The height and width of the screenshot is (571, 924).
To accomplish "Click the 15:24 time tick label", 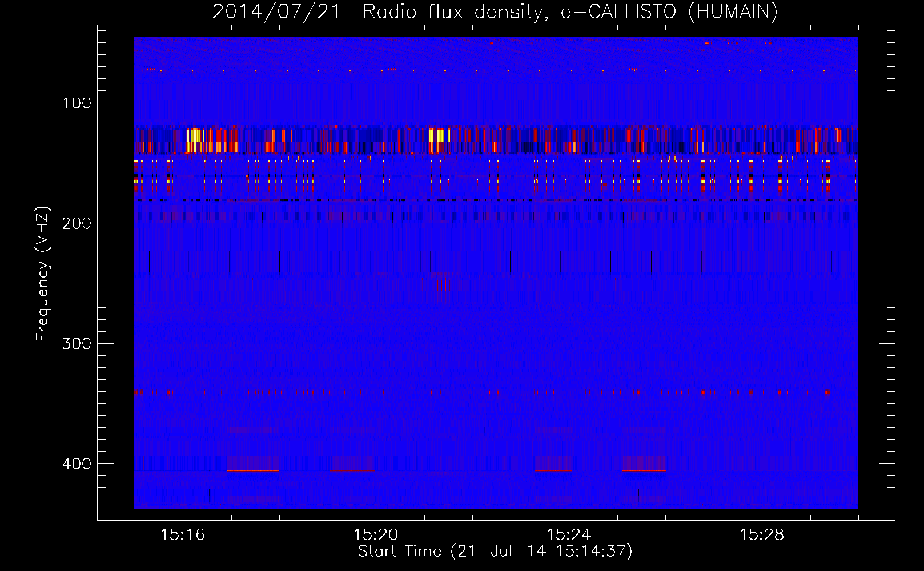I will point(569,534).
